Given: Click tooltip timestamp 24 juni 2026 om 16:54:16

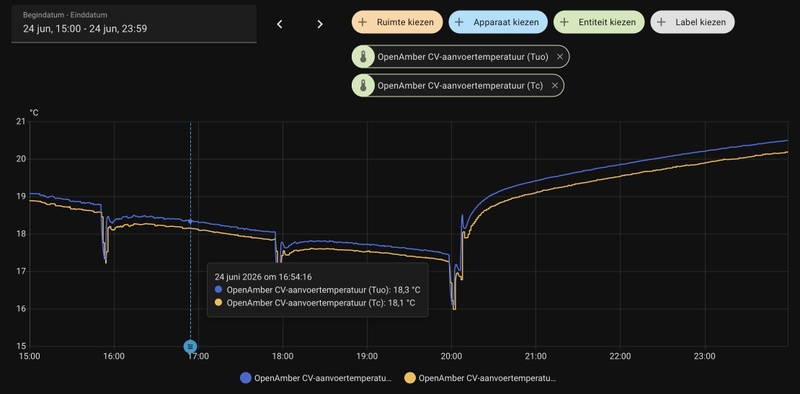Looking at the screenshot, I should 263,277.
